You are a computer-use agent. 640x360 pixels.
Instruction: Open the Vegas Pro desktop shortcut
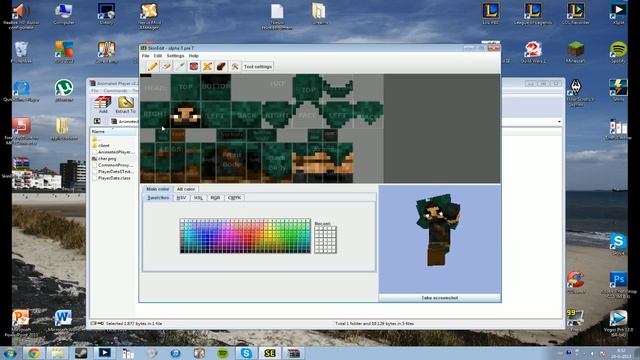[618, 322]
